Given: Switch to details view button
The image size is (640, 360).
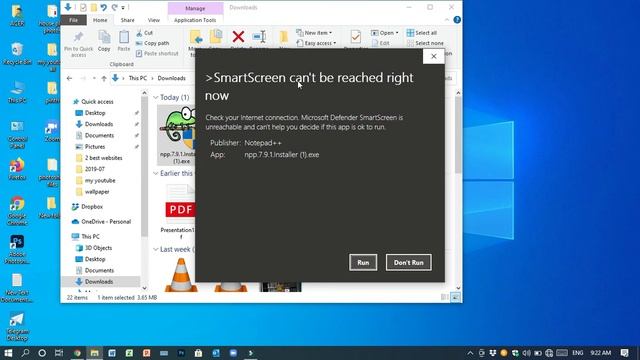Looking at the screenshot, I should [x=444, y=298].
